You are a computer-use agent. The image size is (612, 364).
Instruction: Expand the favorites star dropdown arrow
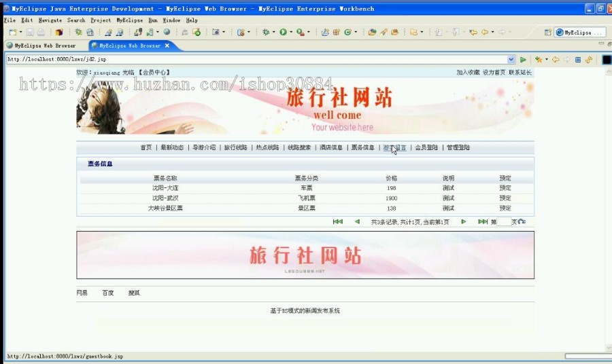[547, 59]
